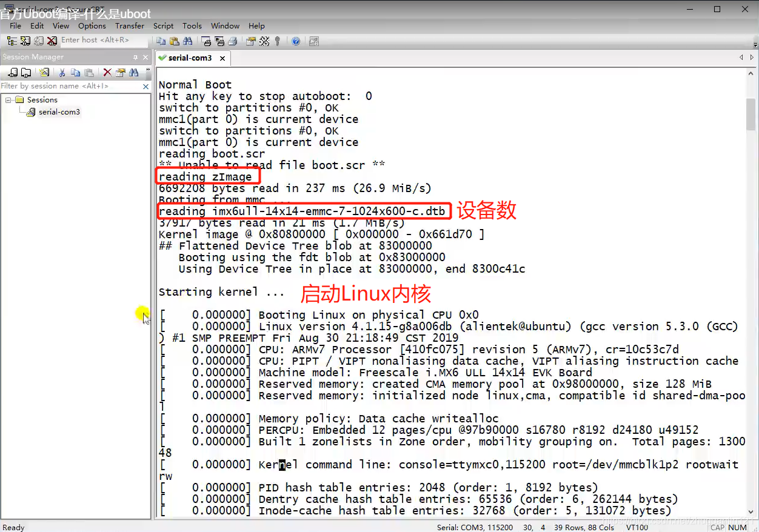Clear the session name filter
The height and width of the screenshot is (532, 759).
[x=145, y=87]
